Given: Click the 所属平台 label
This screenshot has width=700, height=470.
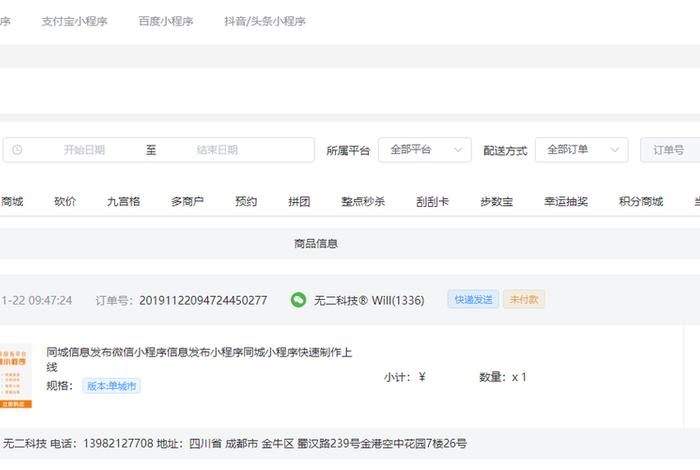Looking at the screenshot, I should [349, 151].
